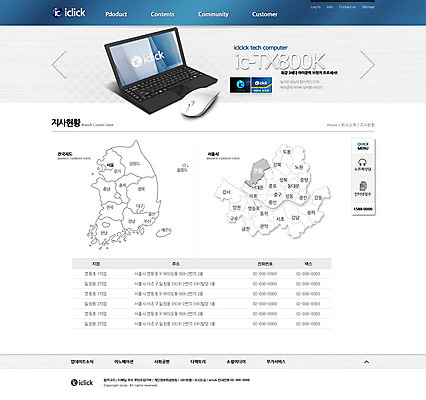The image size is (426, 400).
Task: Select 강원도 on the national map
Action: [x=135, y=164]
